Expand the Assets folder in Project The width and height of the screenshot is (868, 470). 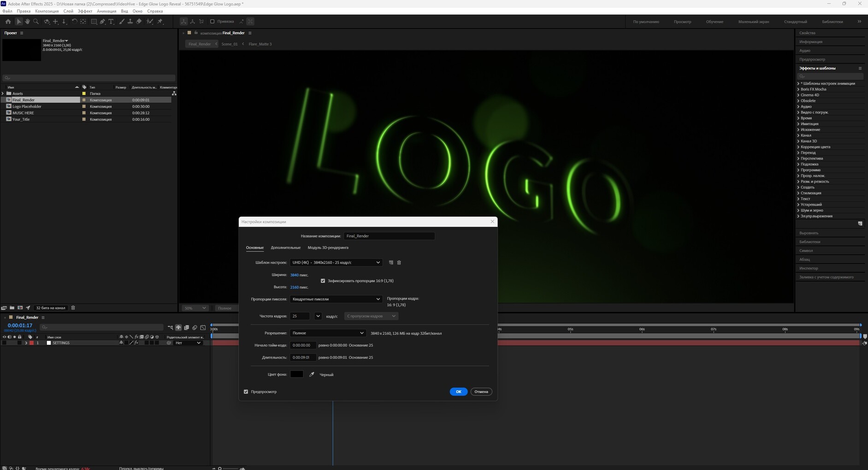pos(3,94)
